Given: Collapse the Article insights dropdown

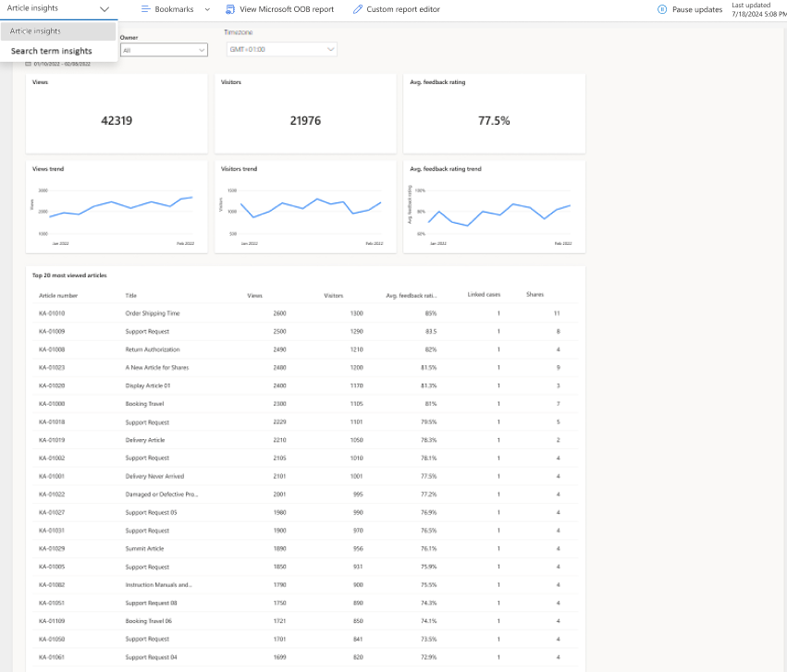Looking at the screenshot, I should tap(104, 9).
